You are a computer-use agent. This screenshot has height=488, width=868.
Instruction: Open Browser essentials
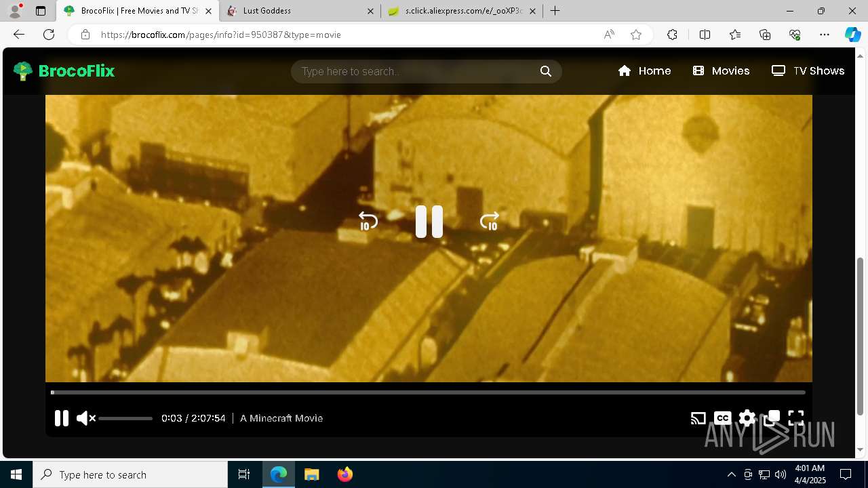pyautogui.click(x=795, y=35)
